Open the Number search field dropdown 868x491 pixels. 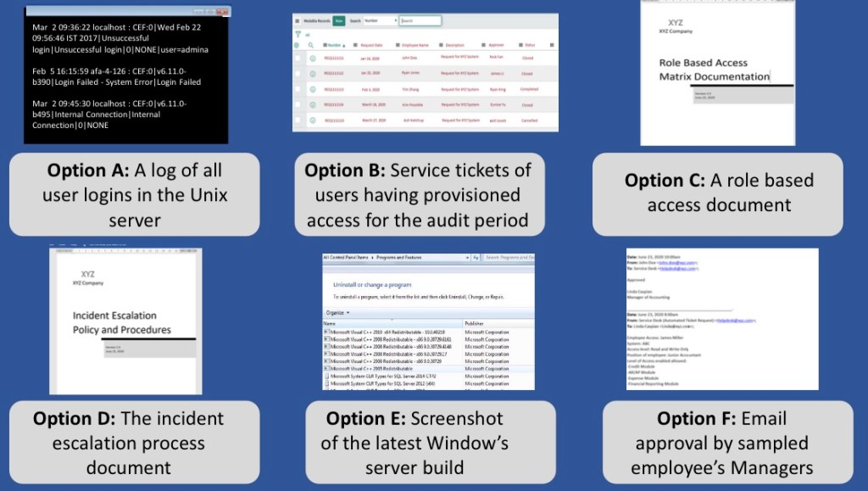(381, 20)
